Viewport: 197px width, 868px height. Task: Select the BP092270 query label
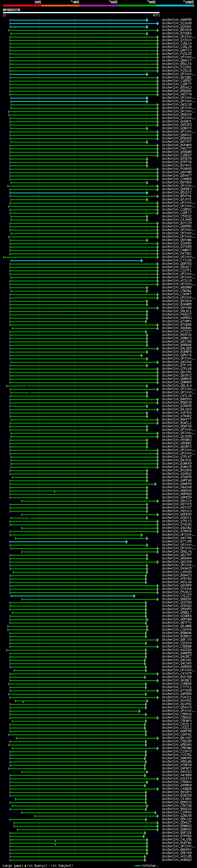click(11, 10)
